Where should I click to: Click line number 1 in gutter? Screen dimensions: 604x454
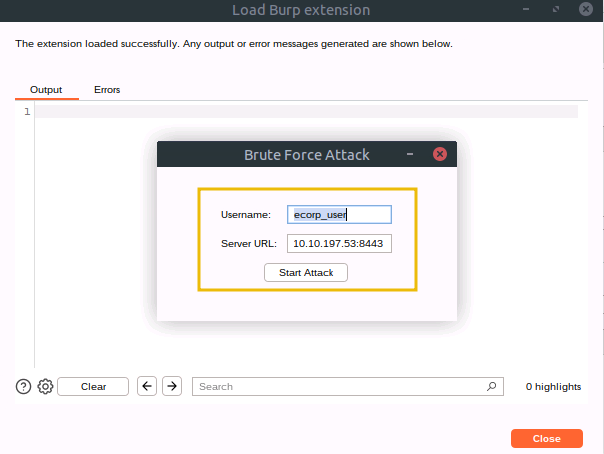(27, 112)
